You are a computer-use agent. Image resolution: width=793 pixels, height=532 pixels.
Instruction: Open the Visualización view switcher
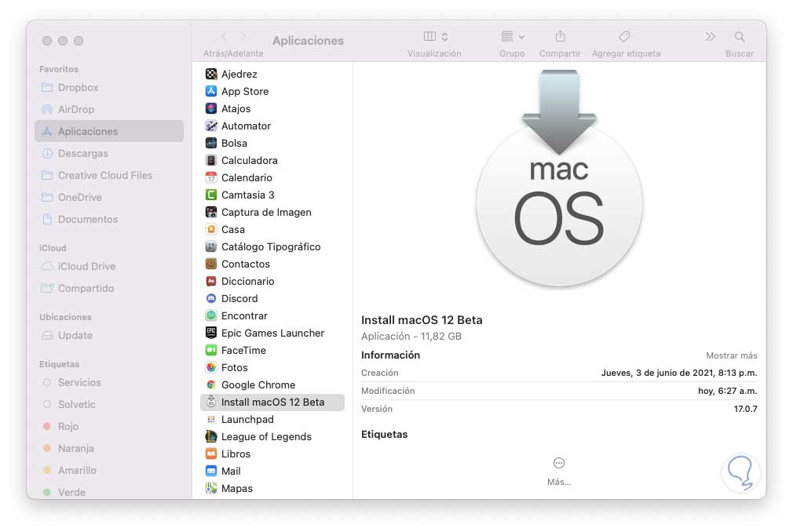pyautogui.click(x=436, y=36)
